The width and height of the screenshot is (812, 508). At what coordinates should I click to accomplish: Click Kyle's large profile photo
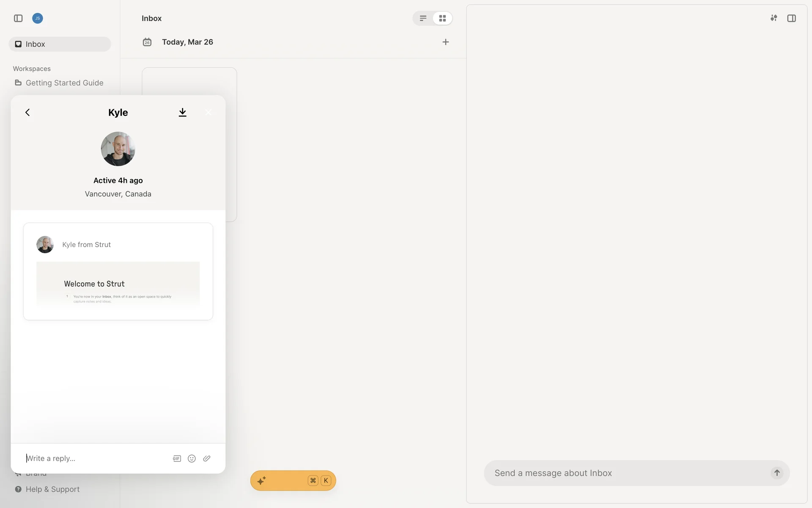point(118,149)
